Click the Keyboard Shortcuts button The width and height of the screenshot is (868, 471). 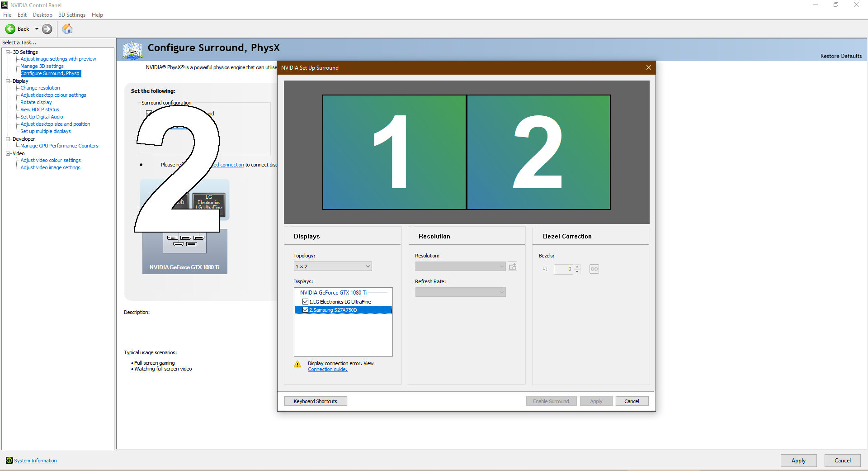tap(316, 401)
